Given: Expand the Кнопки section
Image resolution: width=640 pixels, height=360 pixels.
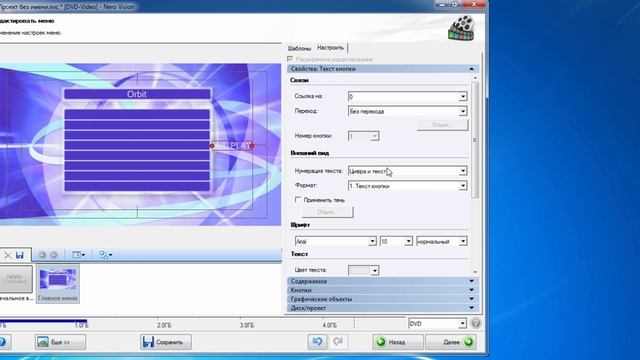Looking at the screenshot, I should [x=471, y=290].
